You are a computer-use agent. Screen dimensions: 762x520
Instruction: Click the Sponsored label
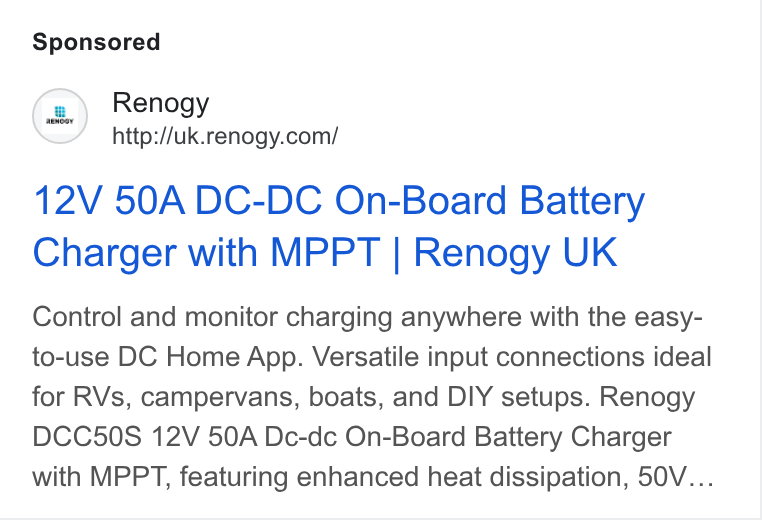click(x=96, y=42)
